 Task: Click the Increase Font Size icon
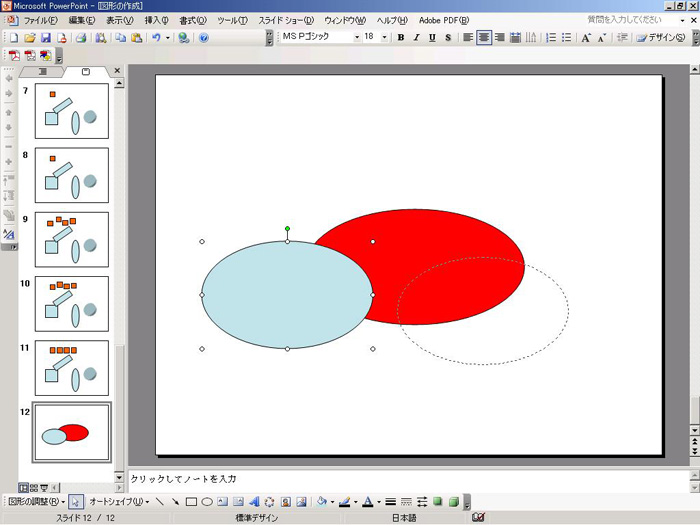point(586,38)
